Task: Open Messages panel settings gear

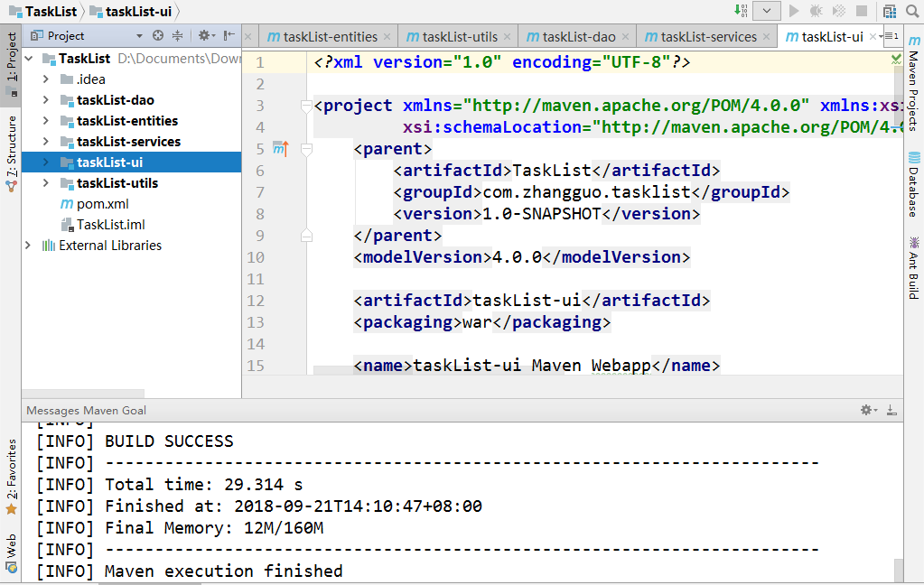Action: (869, 410)
